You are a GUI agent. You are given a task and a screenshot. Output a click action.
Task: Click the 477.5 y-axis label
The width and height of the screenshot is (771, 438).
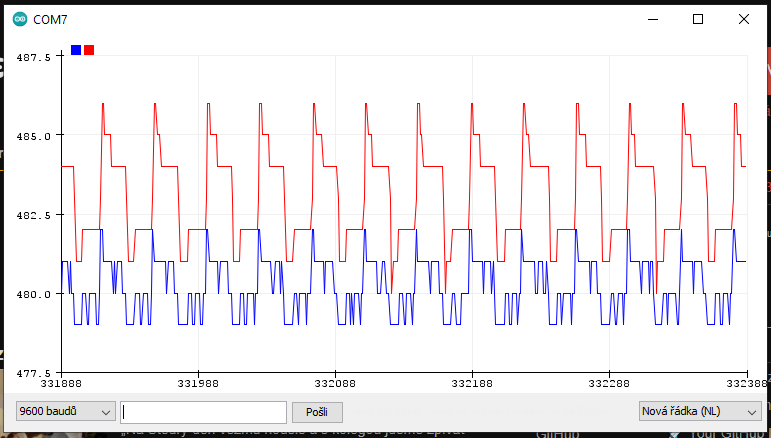33,372
